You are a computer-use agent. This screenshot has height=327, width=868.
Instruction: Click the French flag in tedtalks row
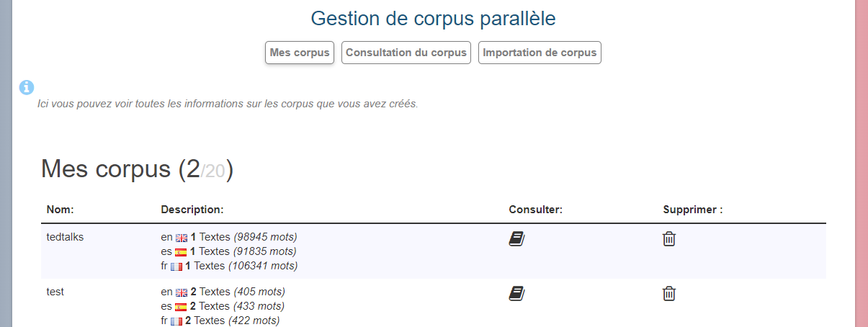click(x=176, y=266)
